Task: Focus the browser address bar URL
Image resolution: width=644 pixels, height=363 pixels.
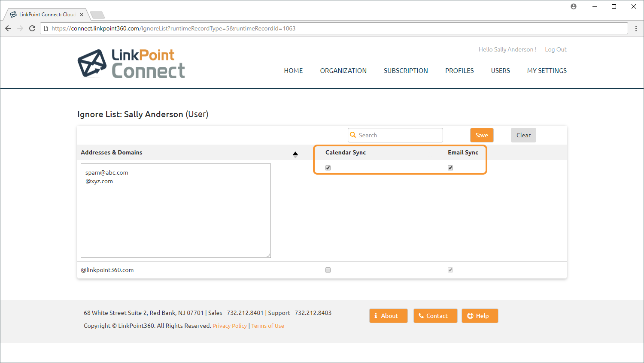Action: click(x=334, y=28)
